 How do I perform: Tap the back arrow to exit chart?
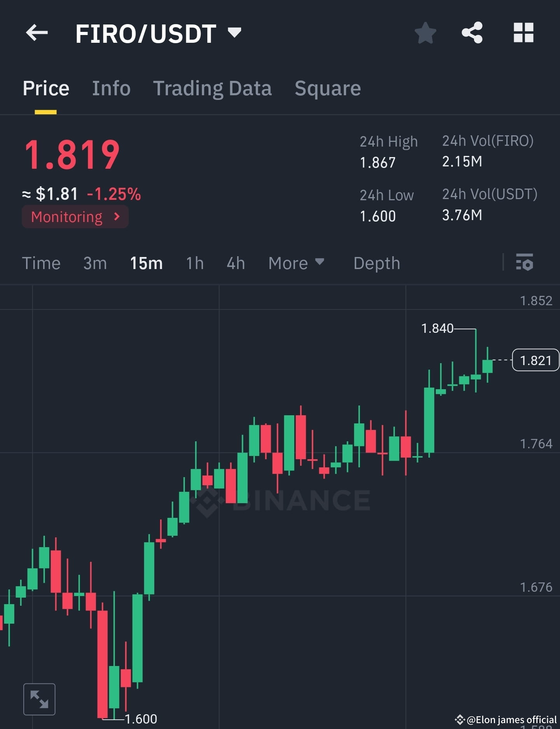[37, 33]
